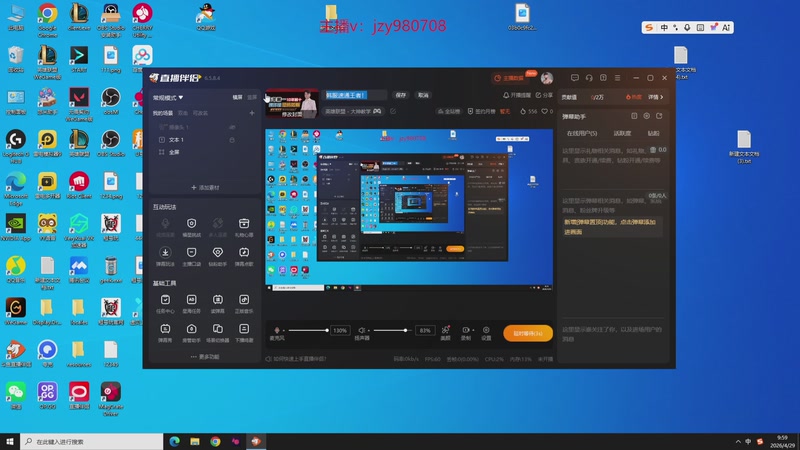Select the 在线用户 tab
Screen dimensions: 800x450
(x=582, y=133)
